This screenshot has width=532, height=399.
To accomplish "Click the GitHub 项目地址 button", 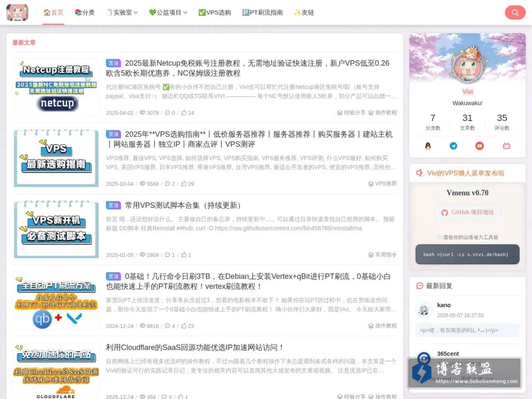I will click(468, 212).
